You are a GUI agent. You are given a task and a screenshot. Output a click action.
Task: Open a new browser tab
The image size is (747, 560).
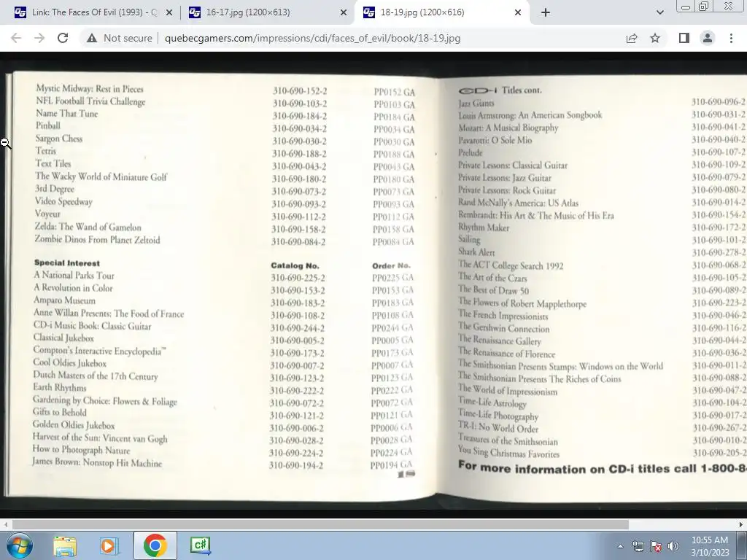[546, 12]
